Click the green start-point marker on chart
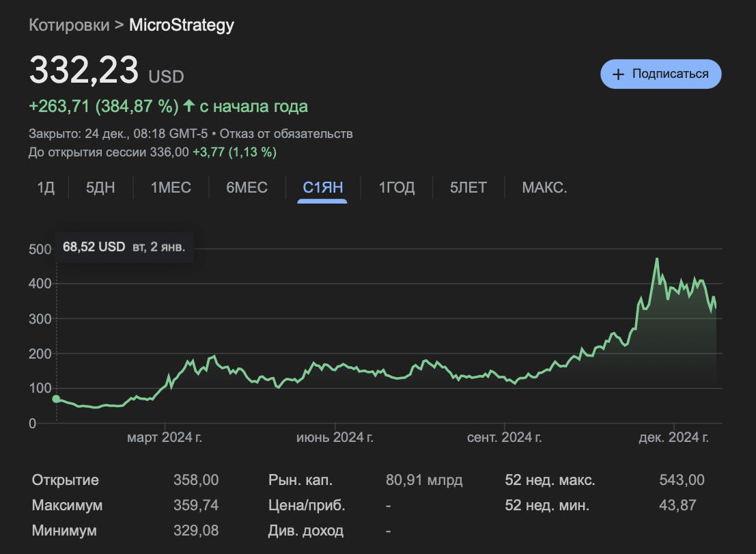Screen dimensions: 756x554 click(x=57, y=399)
